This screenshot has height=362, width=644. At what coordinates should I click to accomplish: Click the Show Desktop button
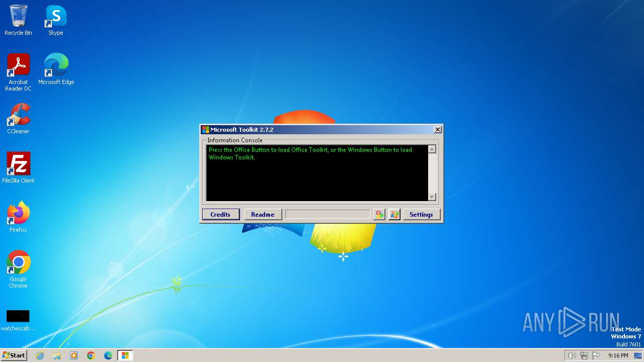coord(638,355)
